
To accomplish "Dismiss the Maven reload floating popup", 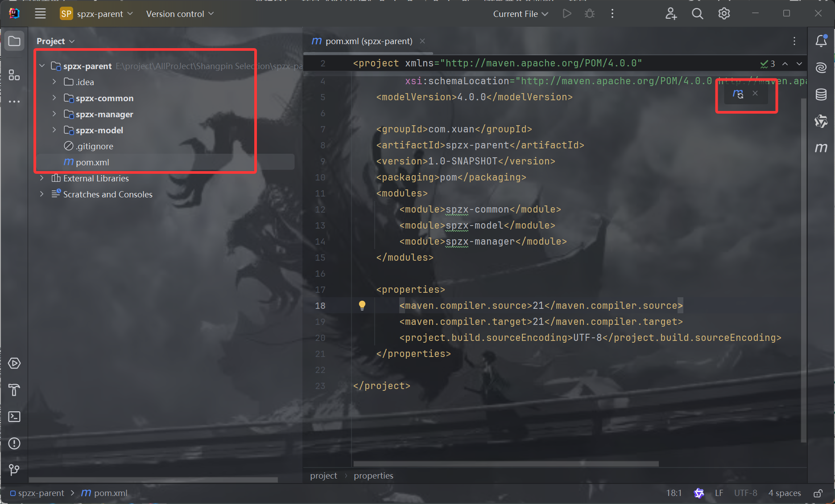I will (x=755, y=93).
